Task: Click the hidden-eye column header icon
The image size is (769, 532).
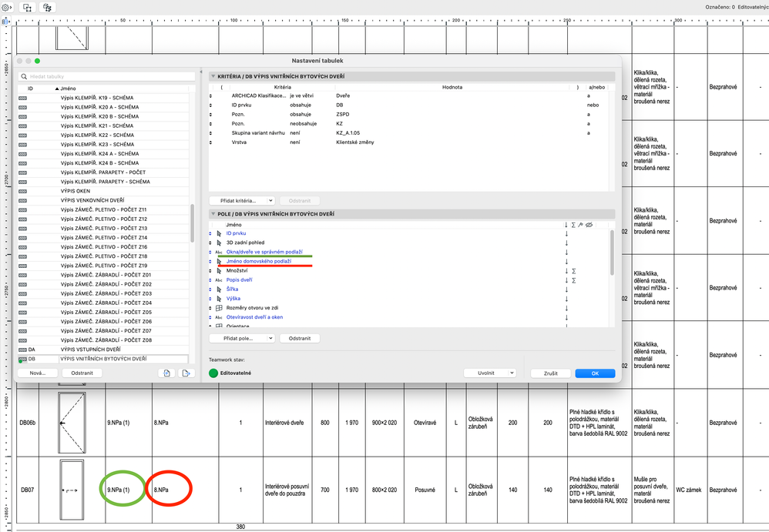Action: pyautogui.click(x=589, y=225)
